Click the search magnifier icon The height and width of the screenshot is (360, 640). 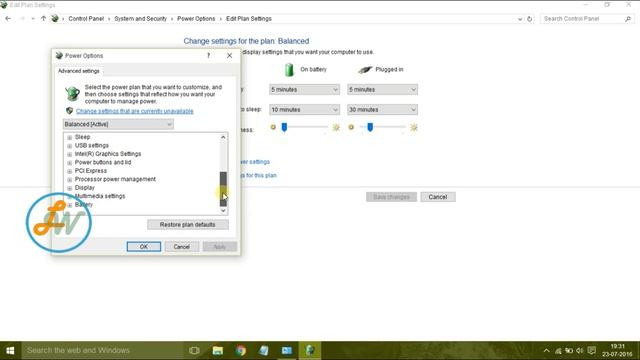[628, 19]
